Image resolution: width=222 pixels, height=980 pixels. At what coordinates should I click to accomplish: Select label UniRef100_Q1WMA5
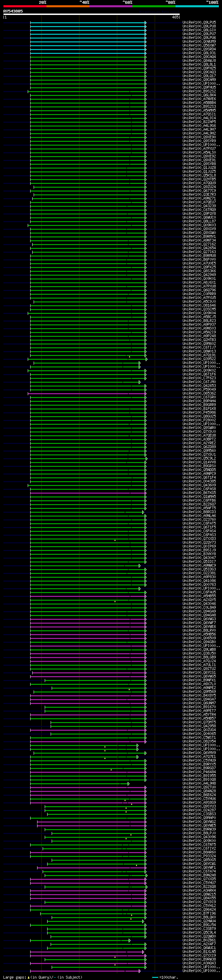tap(199, 496)
